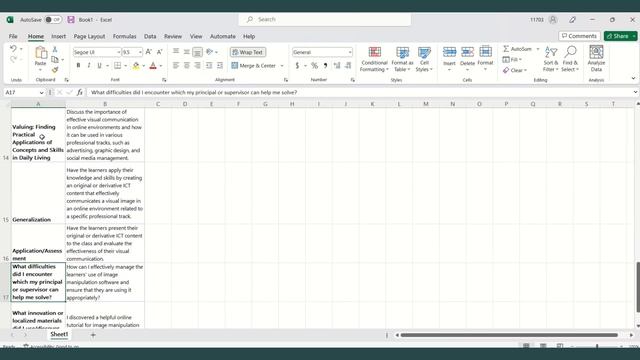Image resolution: width=640 pixels, height=360 pixels.
Task: Click the formula bar text field
Action: pos(360,93)
